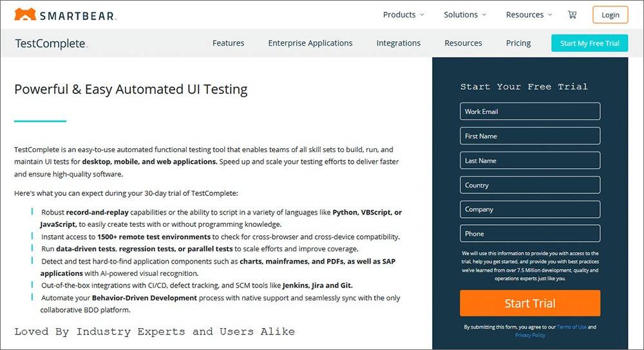Focus the Phone field
Image resolution: width=644 pixels, height=350 pixels.
pyautogui.click(x=530, y=233)
